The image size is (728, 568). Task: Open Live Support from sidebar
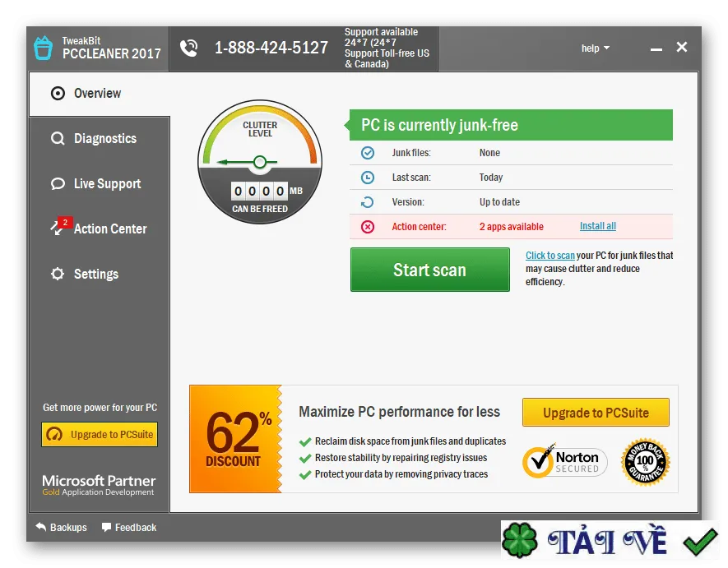100,184
